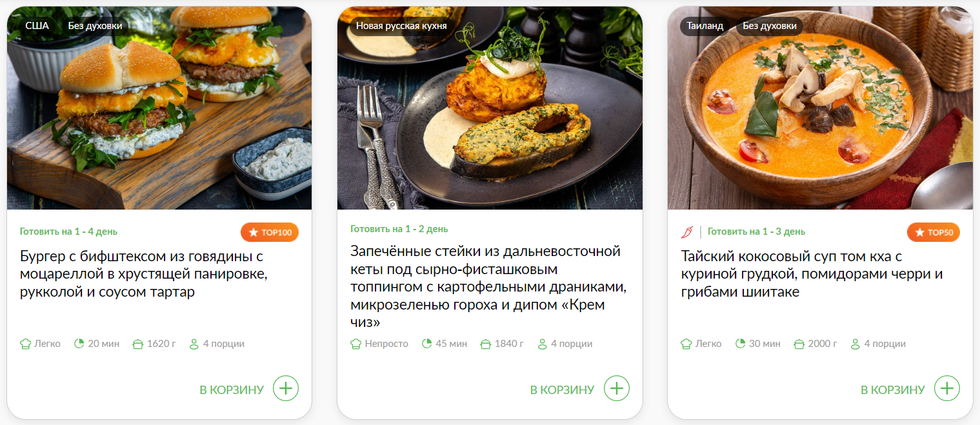Open the beef burger recipe title

pyautogui.click(x=143, y=274)
